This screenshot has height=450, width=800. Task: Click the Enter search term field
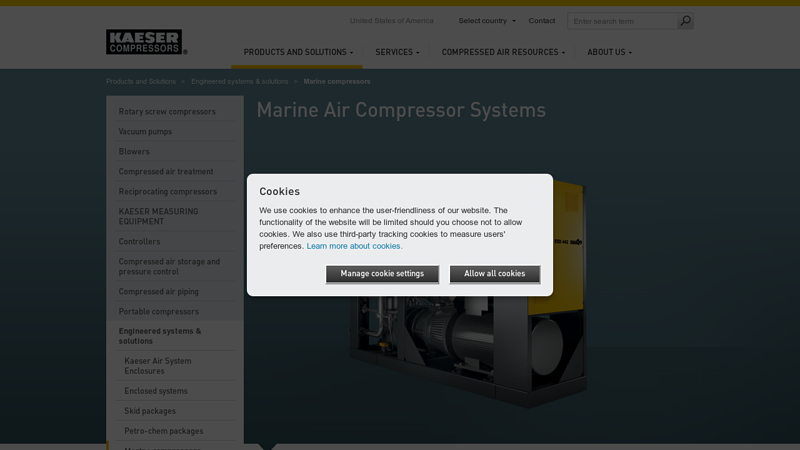pos(622,21)
